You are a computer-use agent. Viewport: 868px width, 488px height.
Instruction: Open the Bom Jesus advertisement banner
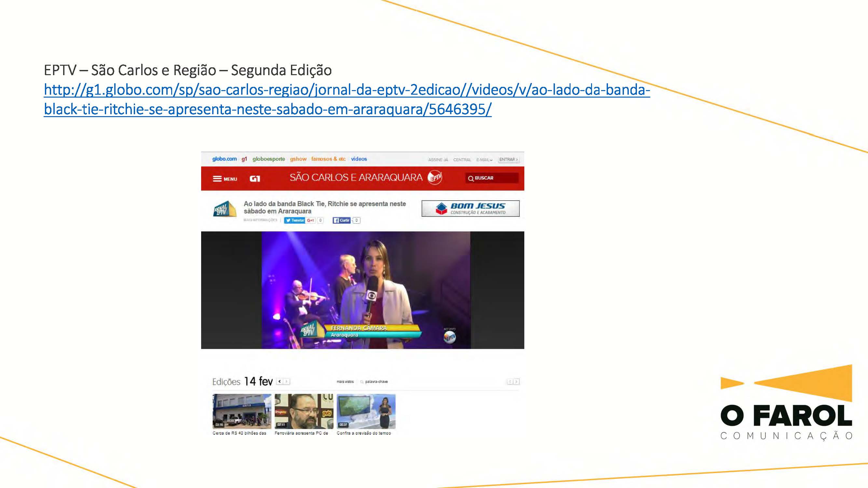tap(470, 209)
